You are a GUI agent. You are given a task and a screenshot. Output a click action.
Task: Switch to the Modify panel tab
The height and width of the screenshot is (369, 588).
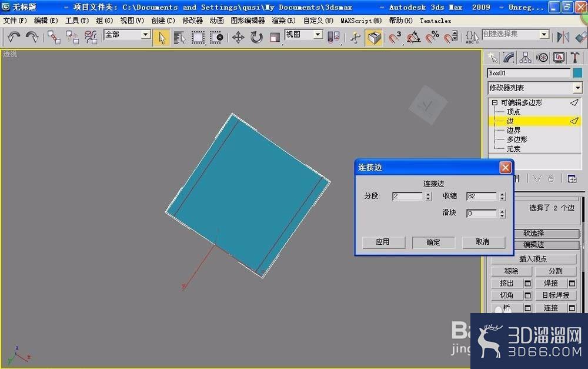509,58
